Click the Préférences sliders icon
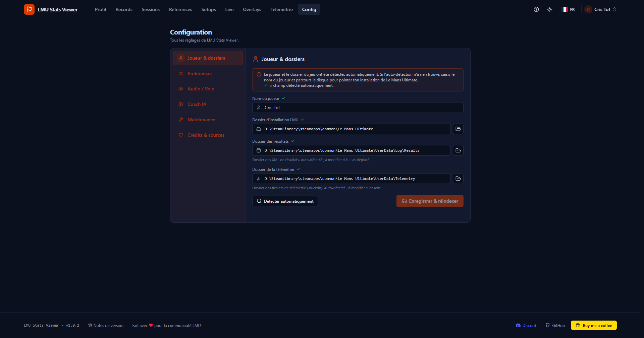This screenshot has width=644, height=338. point(181,73)
